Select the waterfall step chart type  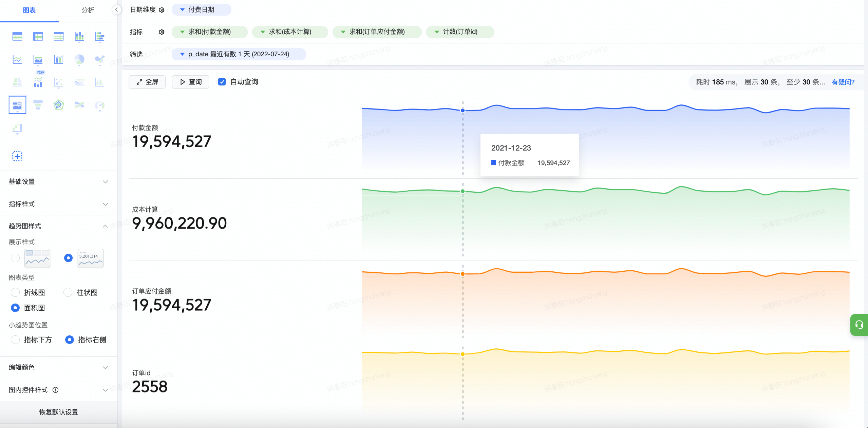(17, 128)
